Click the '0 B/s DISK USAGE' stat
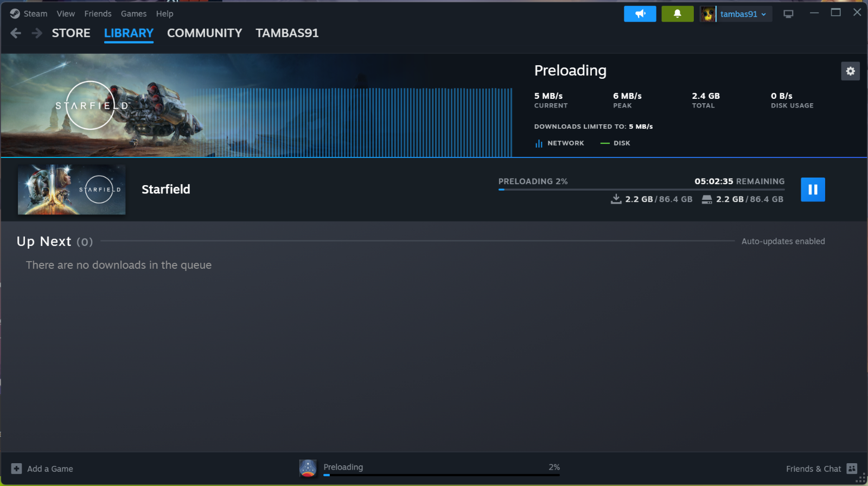This screenshot has width=868, height=486. tap(792, 100)
